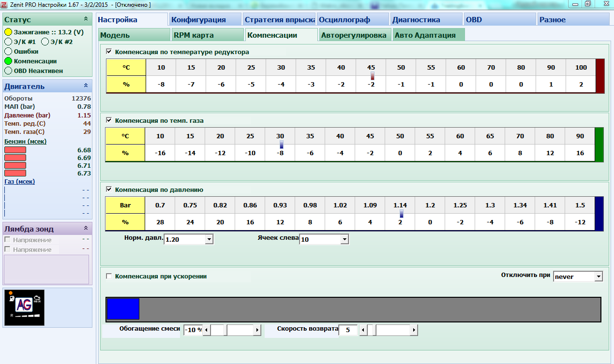Open the Отключить при dropdown
This screenshot has width=614, height=364.
[x=599, y=277]
